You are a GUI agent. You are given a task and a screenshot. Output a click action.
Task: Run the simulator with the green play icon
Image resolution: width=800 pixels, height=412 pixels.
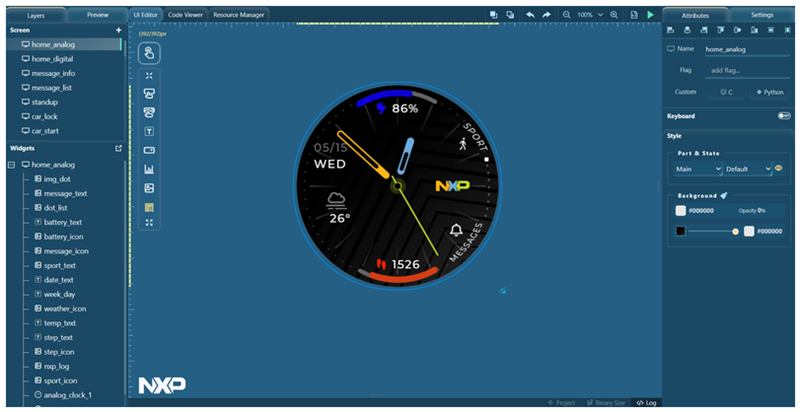coord(651,15)
